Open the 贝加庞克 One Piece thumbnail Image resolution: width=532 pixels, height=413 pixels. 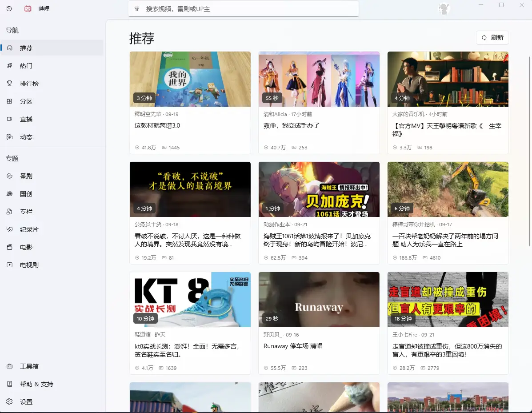point(319,189)
